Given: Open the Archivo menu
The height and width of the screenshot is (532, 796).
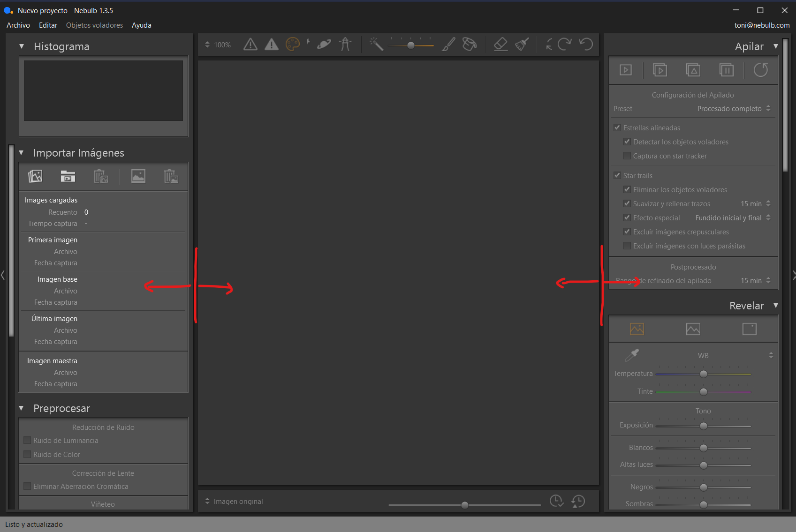Looking at the screenshot, I should pos(18,25).
